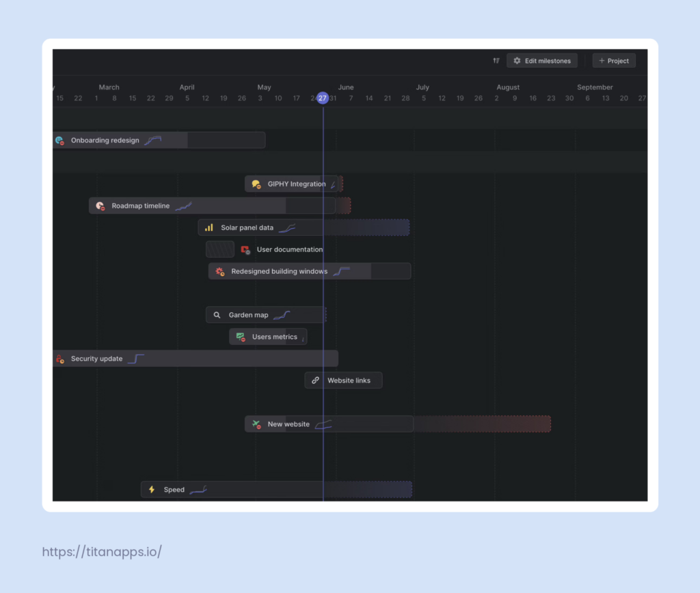This screenshot has width=700, height=593.
Task: Select the Website links project bar
Action: [343, 380]
